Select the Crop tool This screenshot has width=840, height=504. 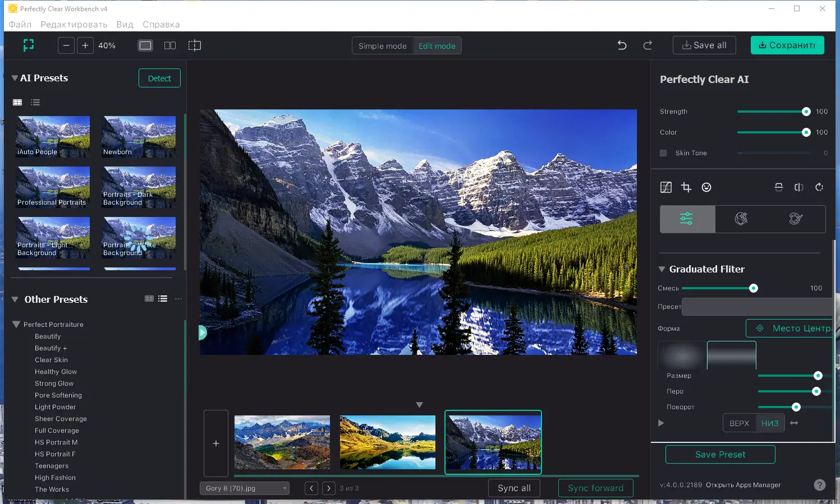point(686,187)
